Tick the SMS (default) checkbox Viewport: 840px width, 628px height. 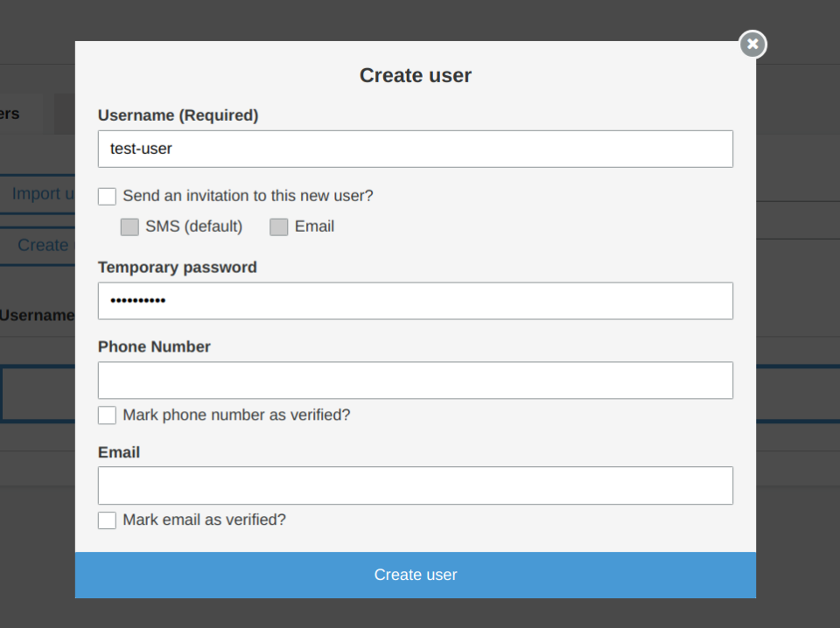click(x=129, y=227)
